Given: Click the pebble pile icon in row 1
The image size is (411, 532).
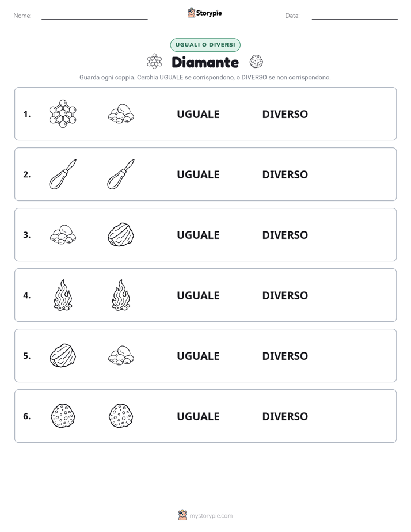Looking at the screenshot, I should [121, 113].
